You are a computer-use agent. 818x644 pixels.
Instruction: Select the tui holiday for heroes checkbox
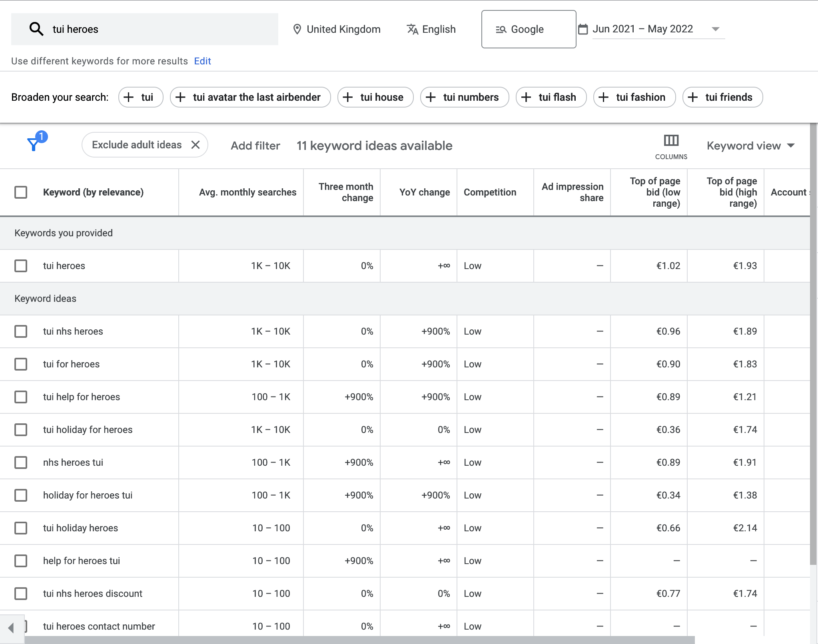point(20,430)
